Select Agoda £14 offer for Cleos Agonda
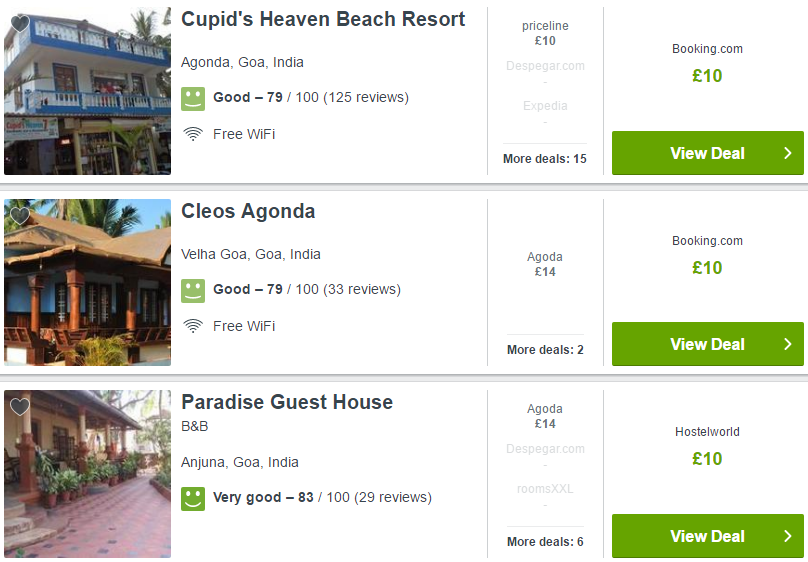 545,264
